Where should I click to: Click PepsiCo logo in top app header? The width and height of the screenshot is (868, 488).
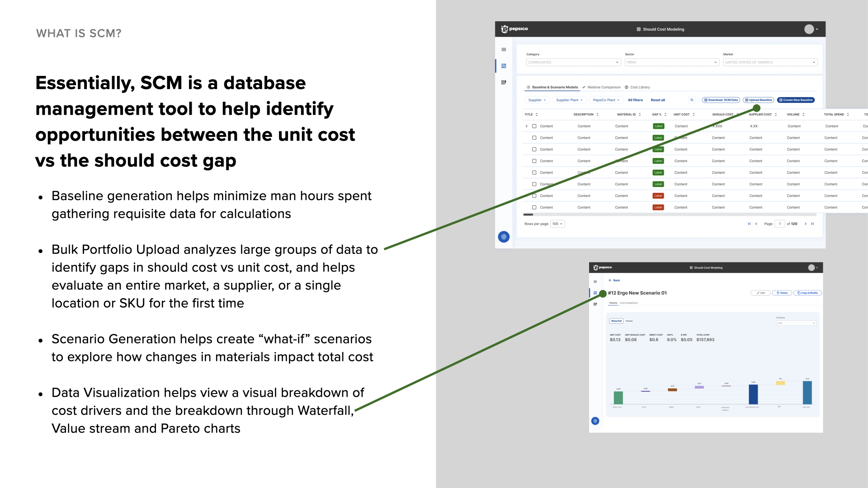tap(514, 29)
